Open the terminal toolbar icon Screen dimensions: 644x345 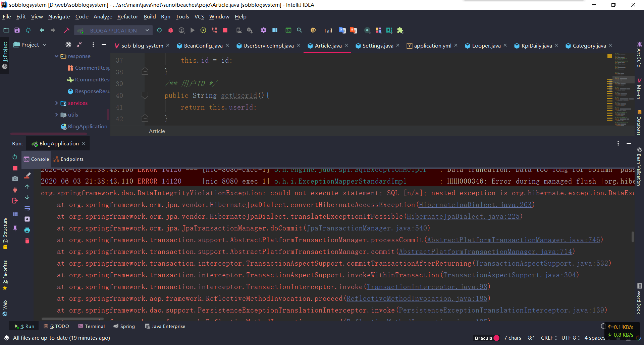(288, 30)
